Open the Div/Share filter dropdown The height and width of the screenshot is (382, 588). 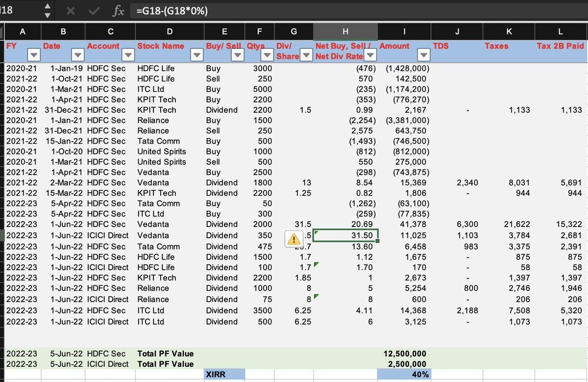(306, 55)
